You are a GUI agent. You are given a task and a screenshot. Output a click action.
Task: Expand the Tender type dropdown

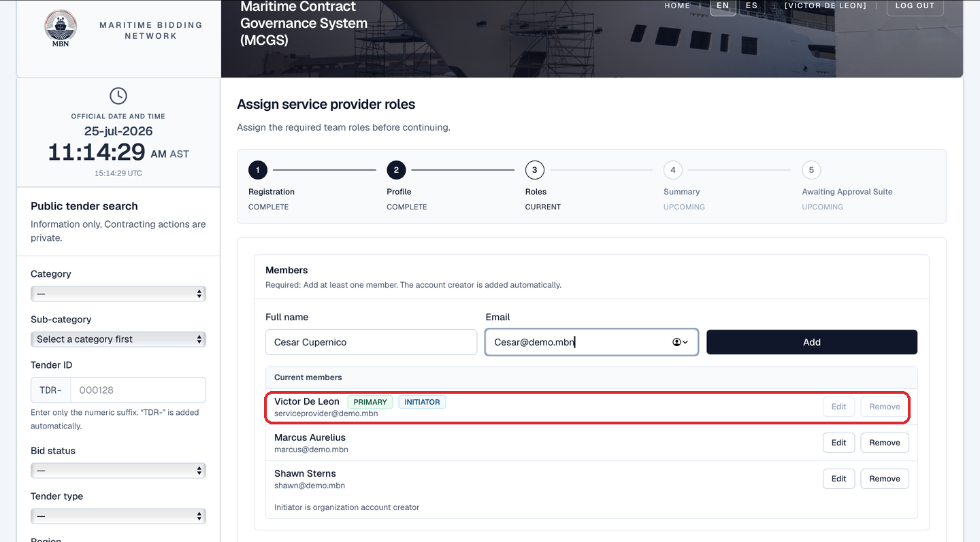118,516
